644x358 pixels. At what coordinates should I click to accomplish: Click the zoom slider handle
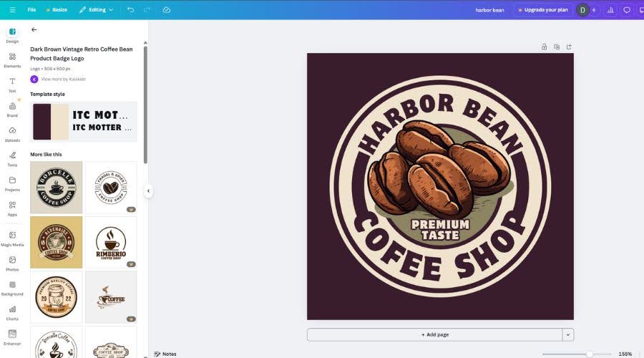[590, 354]
